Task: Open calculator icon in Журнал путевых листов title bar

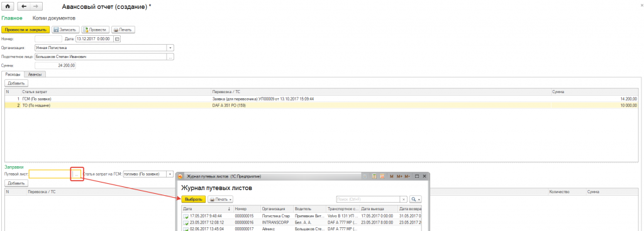Action: (x=375, y=176)
